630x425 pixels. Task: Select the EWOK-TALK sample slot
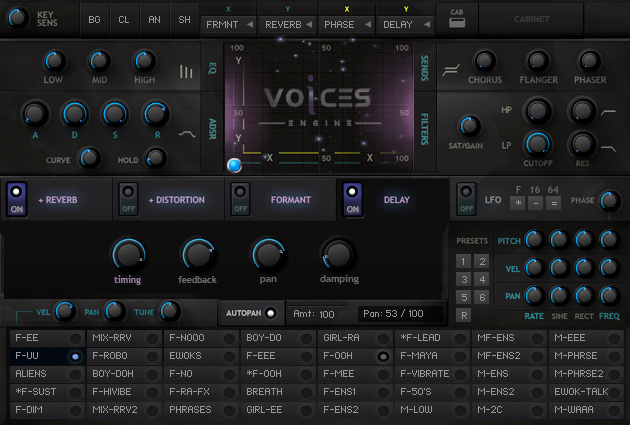[x=586, y=392]
